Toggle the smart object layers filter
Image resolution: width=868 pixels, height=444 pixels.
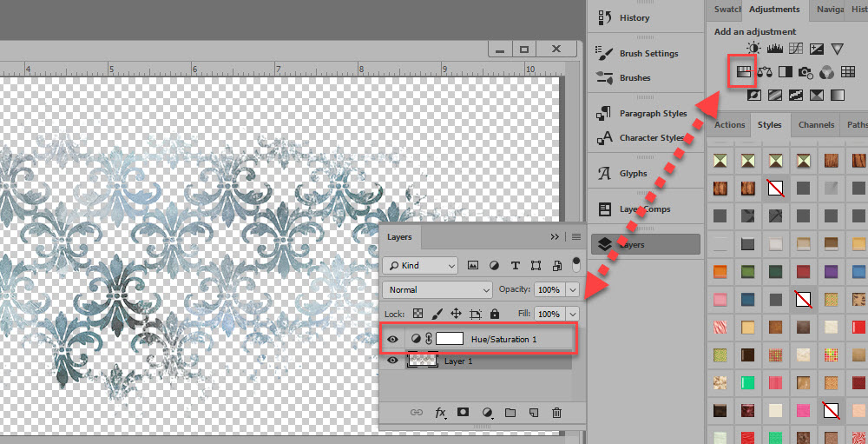557,266
